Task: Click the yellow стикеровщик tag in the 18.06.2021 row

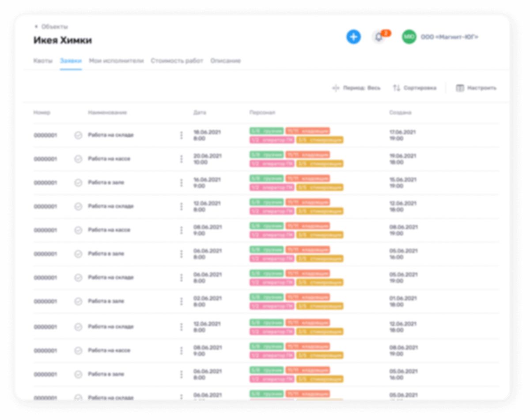Action: [320, 140]
